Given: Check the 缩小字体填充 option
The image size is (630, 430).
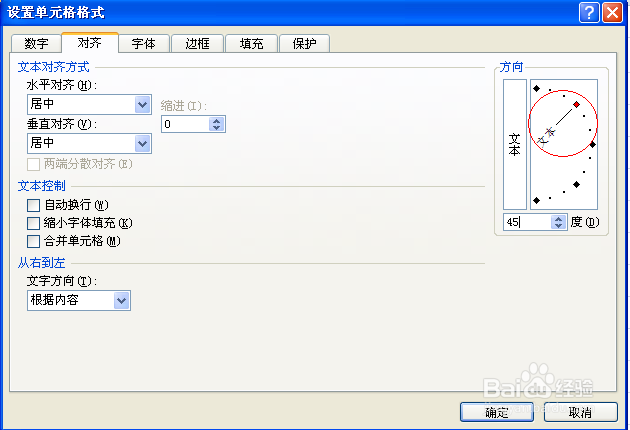Looking at the screenshot, I should 33,223.
